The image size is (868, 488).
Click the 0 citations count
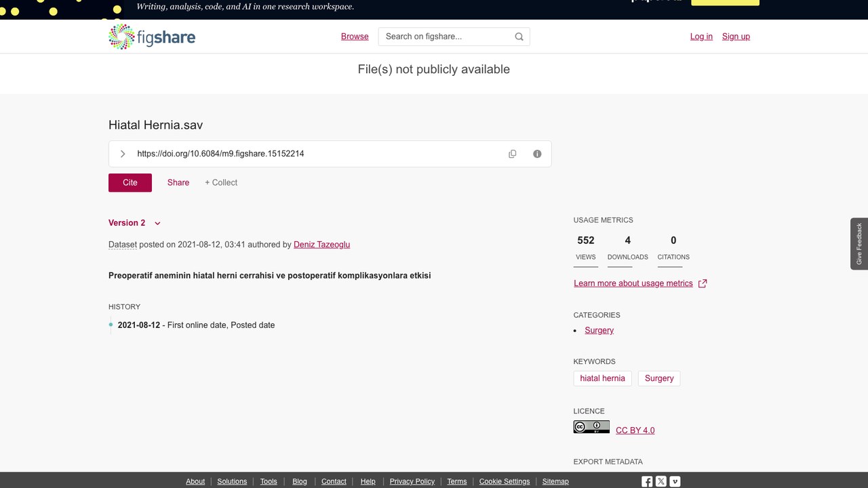673,241
